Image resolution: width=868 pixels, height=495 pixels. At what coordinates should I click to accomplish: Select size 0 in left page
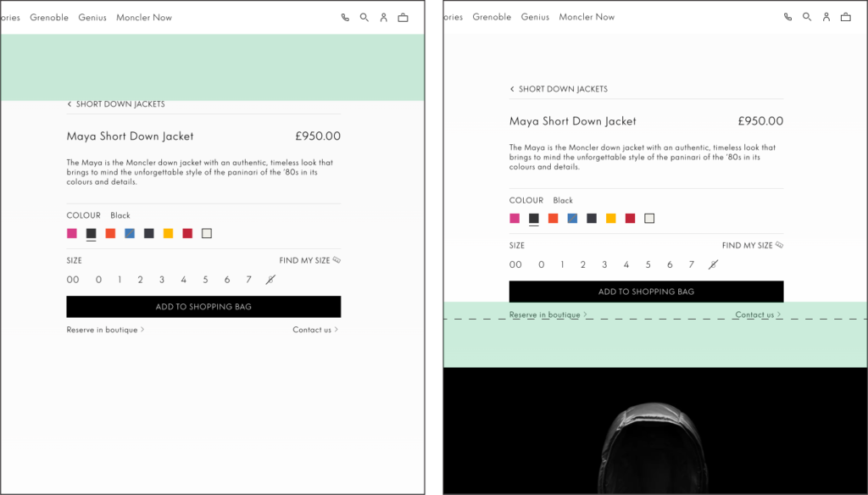[98, 280]
